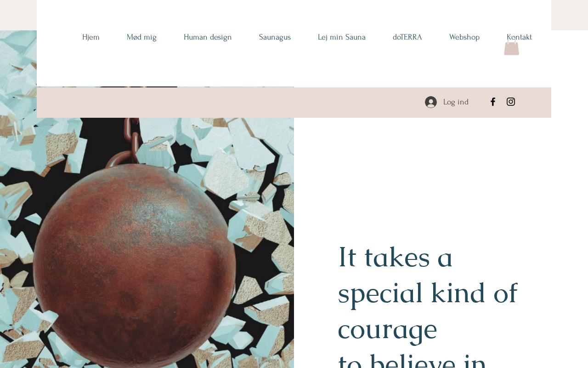Click the word "courage" in the heading
Image resolution: width=588 pixels, height=368 pixels.
(x=387, y=328)
